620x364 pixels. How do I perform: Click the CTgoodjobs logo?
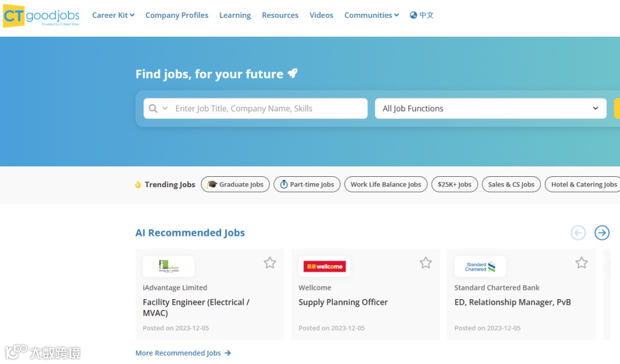41,16
